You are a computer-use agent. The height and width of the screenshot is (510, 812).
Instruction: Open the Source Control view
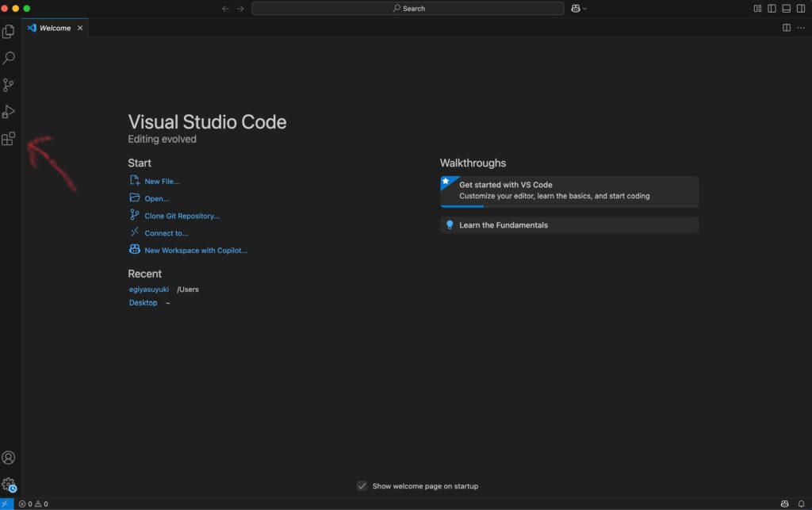point(8,85)
